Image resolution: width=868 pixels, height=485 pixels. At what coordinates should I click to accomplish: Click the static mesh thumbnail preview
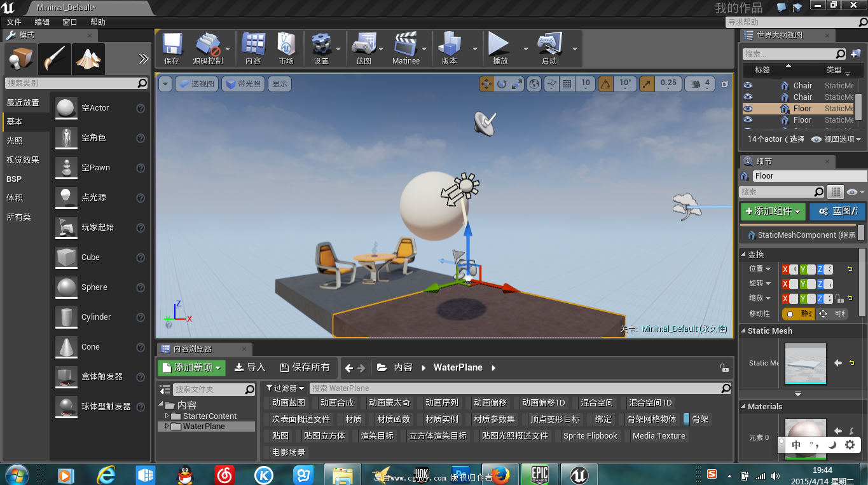point(806,364)
